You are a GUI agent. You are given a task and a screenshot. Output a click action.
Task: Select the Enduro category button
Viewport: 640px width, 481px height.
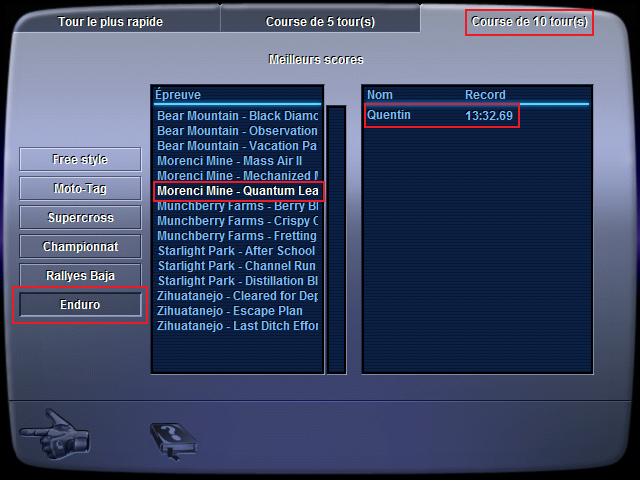coord(80,305)
